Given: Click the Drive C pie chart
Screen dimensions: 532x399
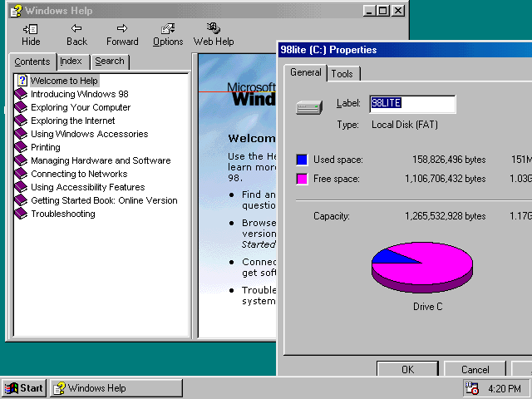Looking at the screenshot, I should [x=422, y=268].
